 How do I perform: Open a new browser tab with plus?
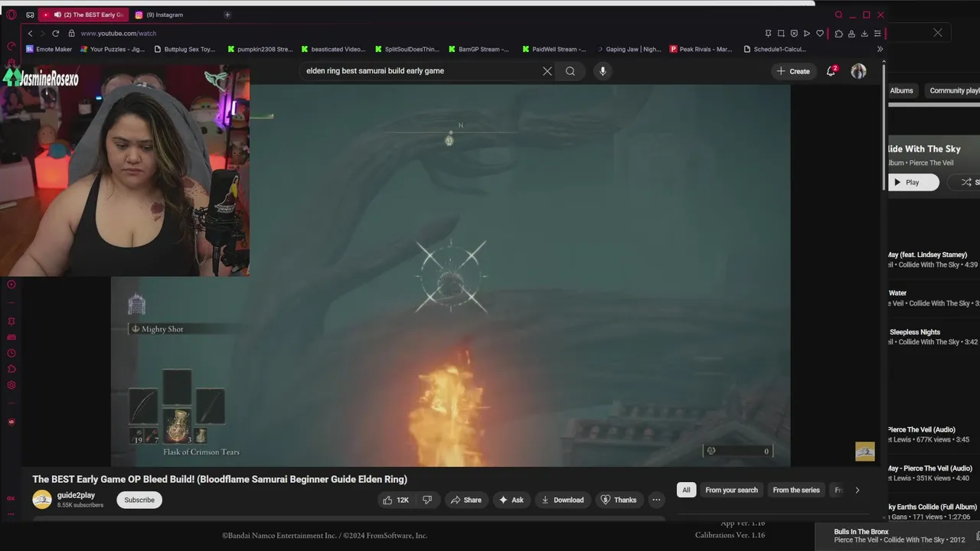pos(227,15)
